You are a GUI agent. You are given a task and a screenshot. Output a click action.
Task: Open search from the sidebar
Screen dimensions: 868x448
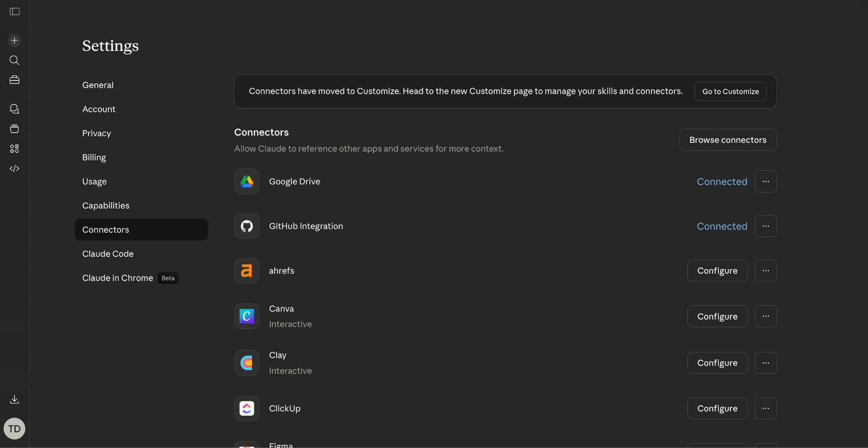point(14,60)
